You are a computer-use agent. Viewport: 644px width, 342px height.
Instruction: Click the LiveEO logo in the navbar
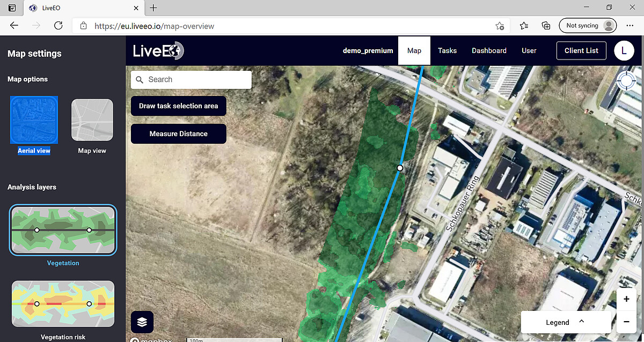(158, 50)
